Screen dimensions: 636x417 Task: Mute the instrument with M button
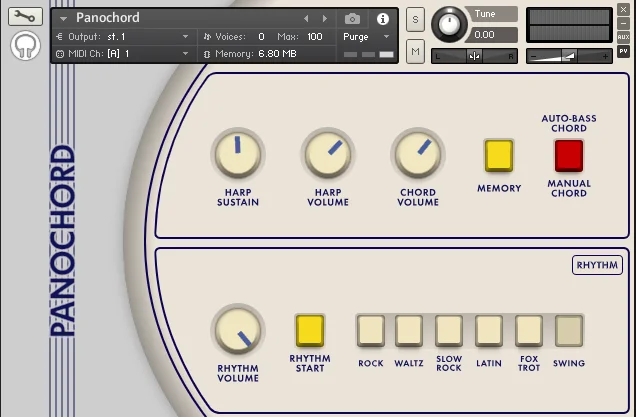[415, 52]
